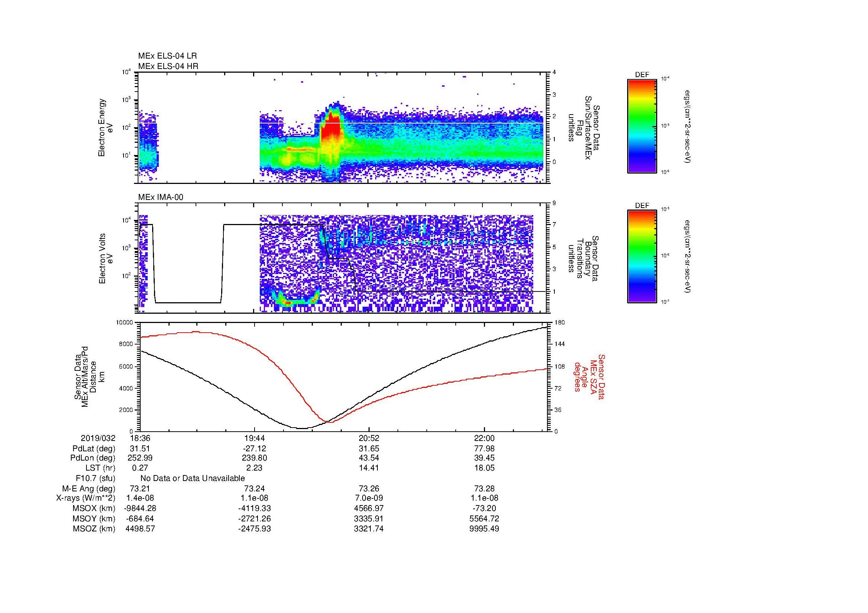Click MSOZ value '4498.57'

click(140, 529)
